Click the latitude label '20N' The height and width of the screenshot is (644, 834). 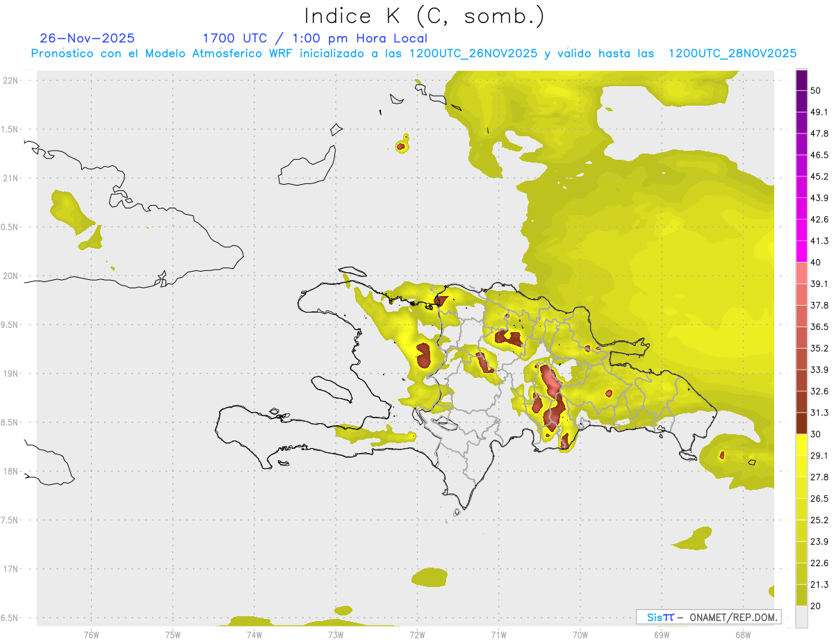11,276
